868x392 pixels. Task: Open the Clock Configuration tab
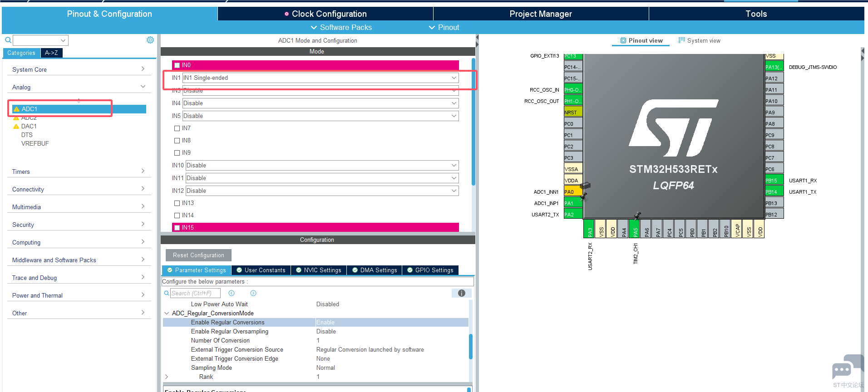click(325, 14)
